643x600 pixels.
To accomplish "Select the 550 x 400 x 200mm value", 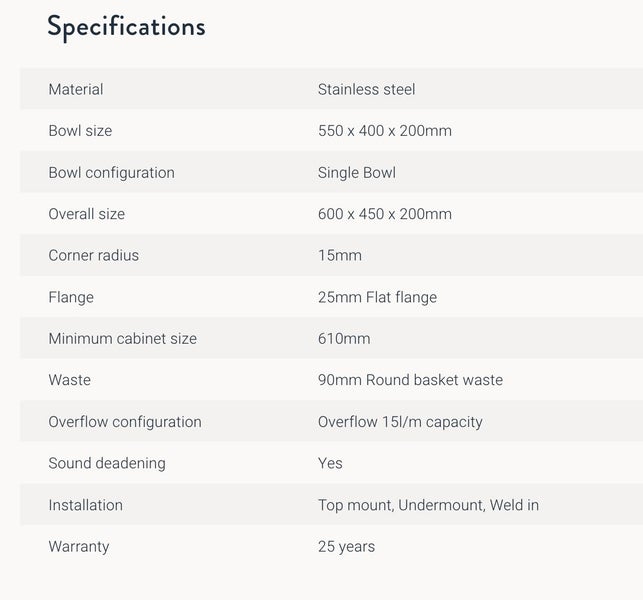I will (x=384, y=131).
